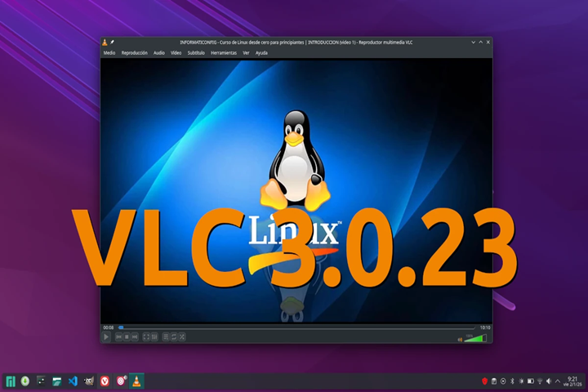Open the red shield tray icon
Viewport: 588px width, 392px height.
point(484,381)
